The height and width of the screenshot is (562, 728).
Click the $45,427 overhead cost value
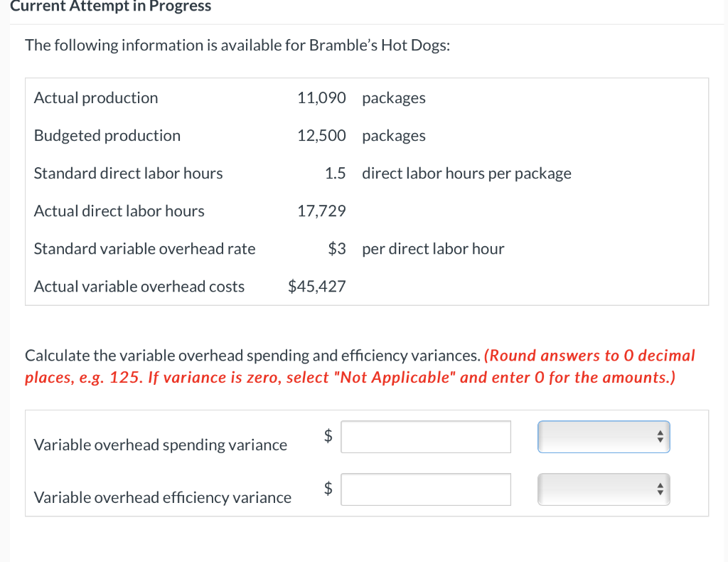click(x=317, y=287)
